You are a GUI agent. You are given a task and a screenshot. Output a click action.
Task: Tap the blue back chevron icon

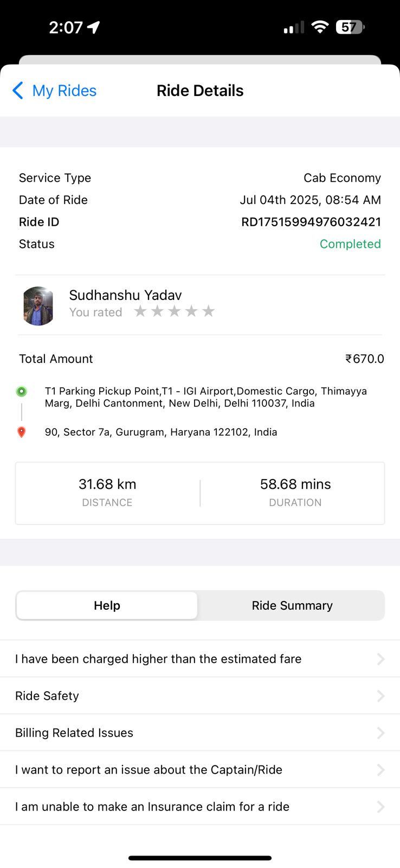point(18,91)
